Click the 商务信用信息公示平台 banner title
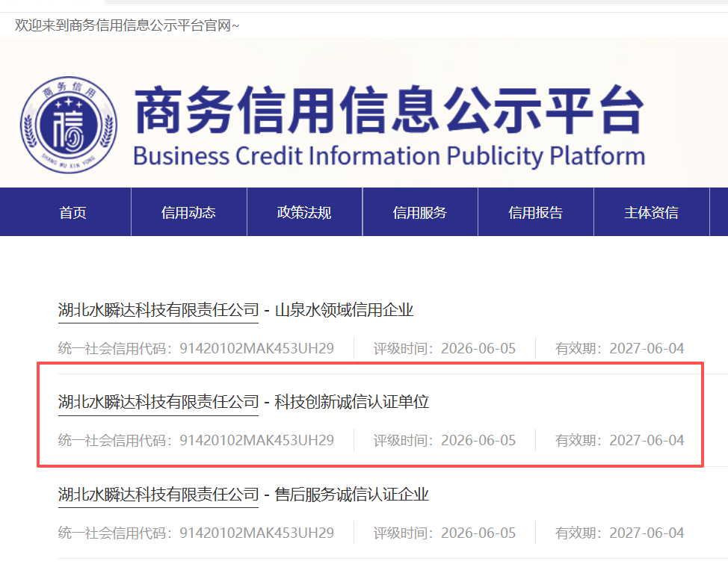This screenshot has height=573, width=728. tap(389, 110)
